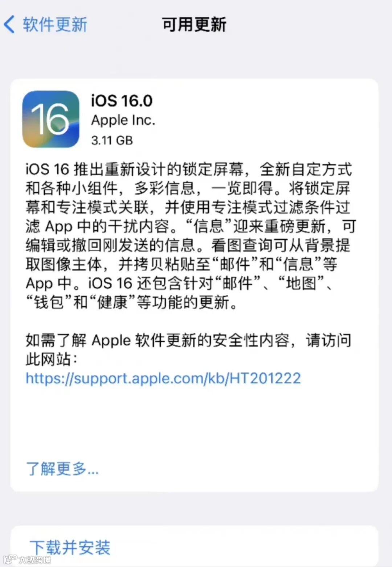Tap the Apple Inc. developer label
392x567 pixels.
click(123, 120)
